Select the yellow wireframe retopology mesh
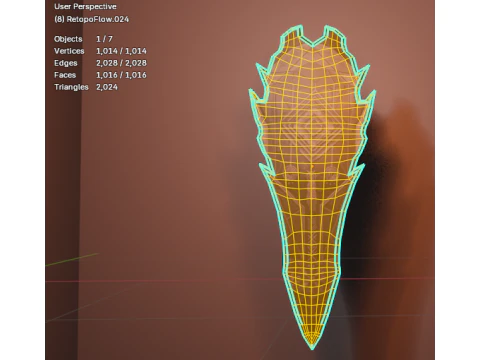 tap(312, 187)
